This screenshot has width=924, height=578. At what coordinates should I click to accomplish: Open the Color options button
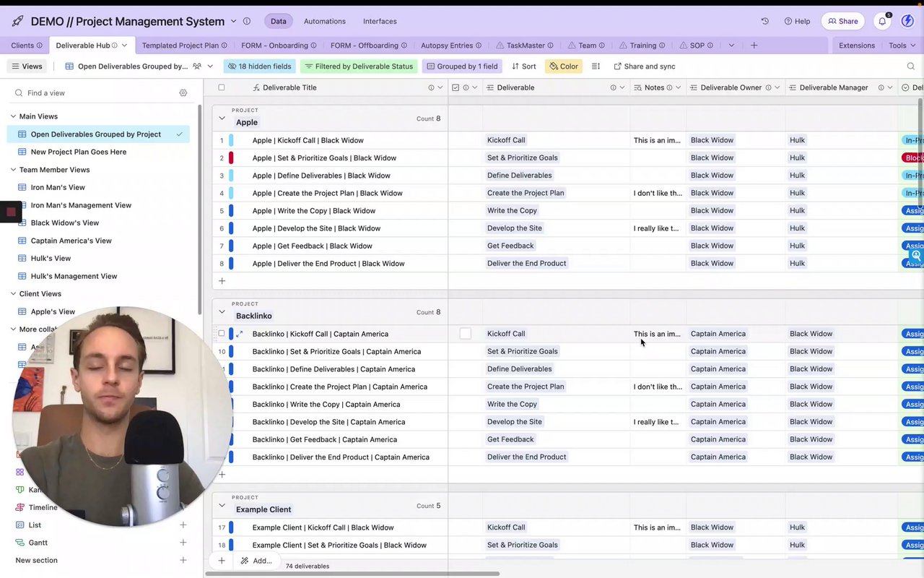click(x=564, y=66)
